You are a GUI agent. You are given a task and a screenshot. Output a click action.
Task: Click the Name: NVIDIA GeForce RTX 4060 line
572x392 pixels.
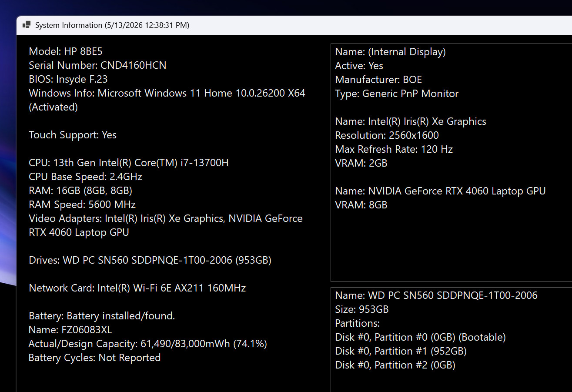click(440, 191)
